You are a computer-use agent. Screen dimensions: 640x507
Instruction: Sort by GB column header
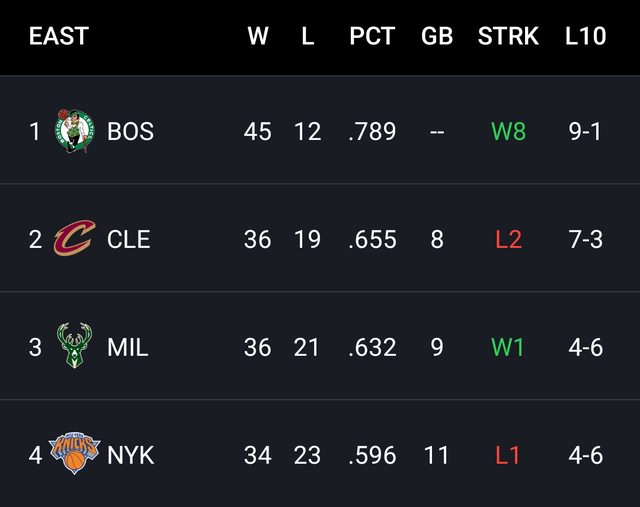coord(437,37)
